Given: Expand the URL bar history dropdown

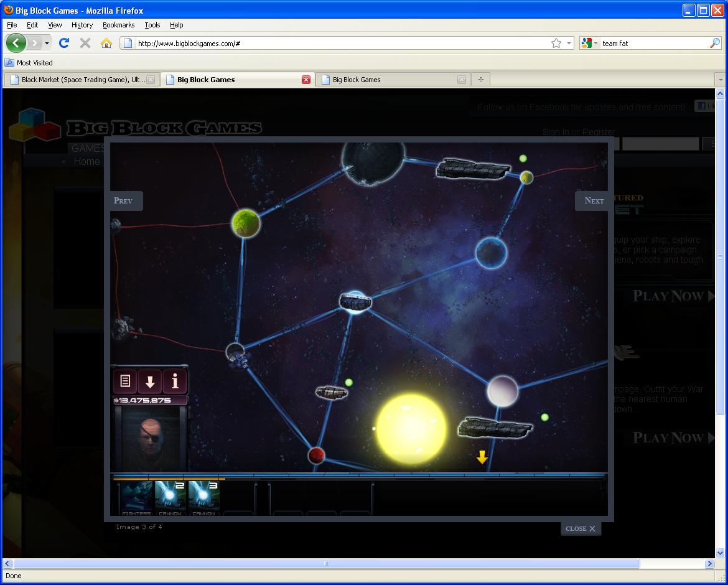Looking at the screenshot, I should point(569,43).
